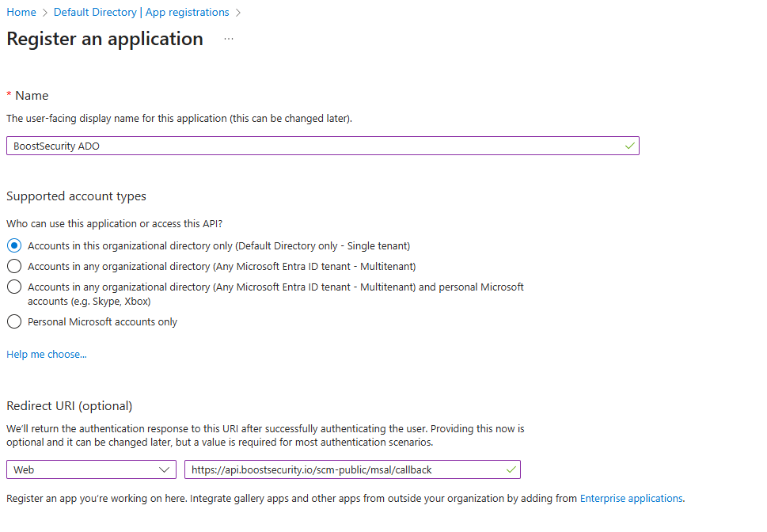Viewport: 767px width, 532px height.
Task: Click the breadcrumb chevron after Home
Action: point(45,13)
